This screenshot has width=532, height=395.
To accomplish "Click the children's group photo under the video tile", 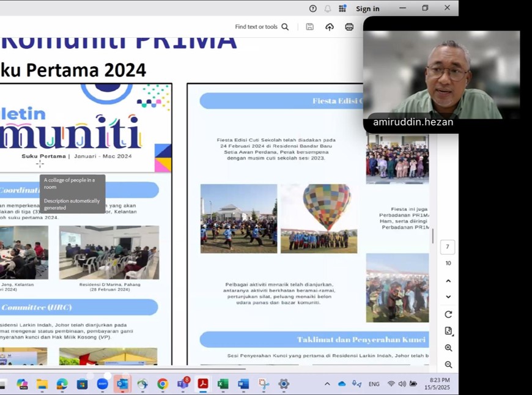I will tap(397, 158).
